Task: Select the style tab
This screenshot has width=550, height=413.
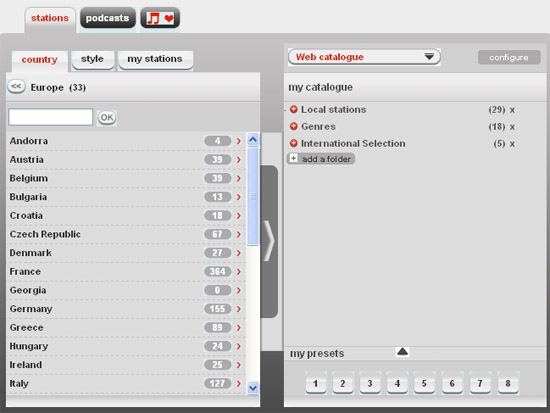Action: click(93, 59)
